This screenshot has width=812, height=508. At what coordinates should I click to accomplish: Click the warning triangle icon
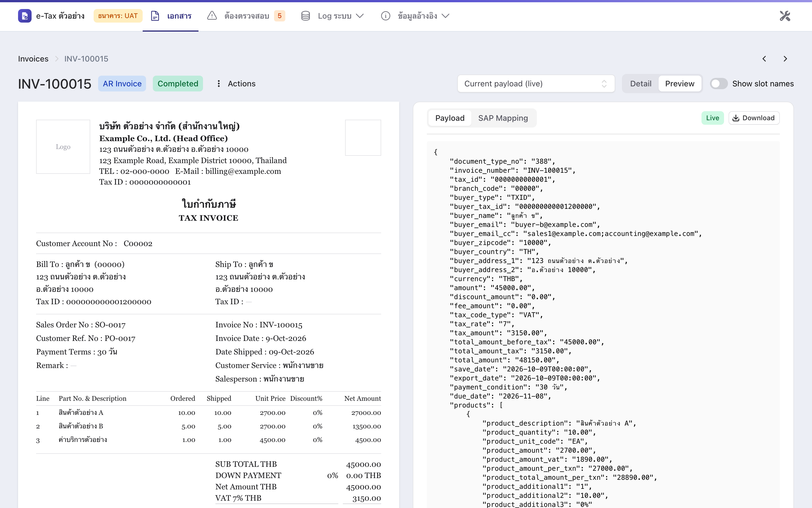(x=212, y=16)
